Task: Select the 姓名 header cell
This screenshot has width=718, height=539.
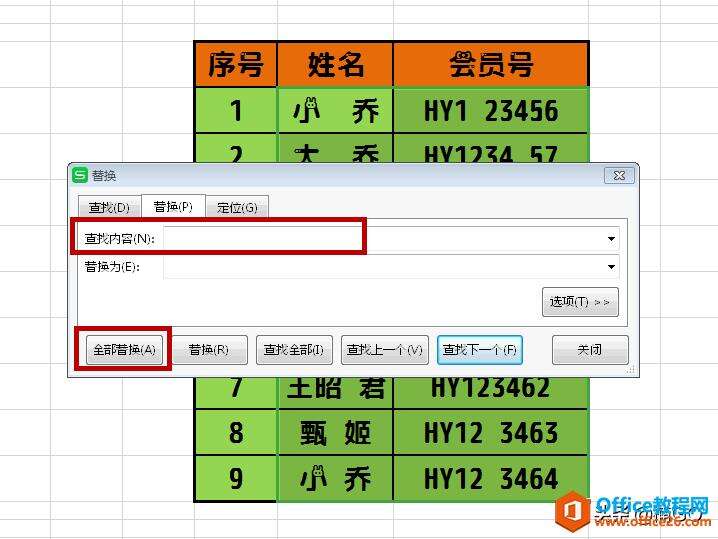Action: pos(335,64)
